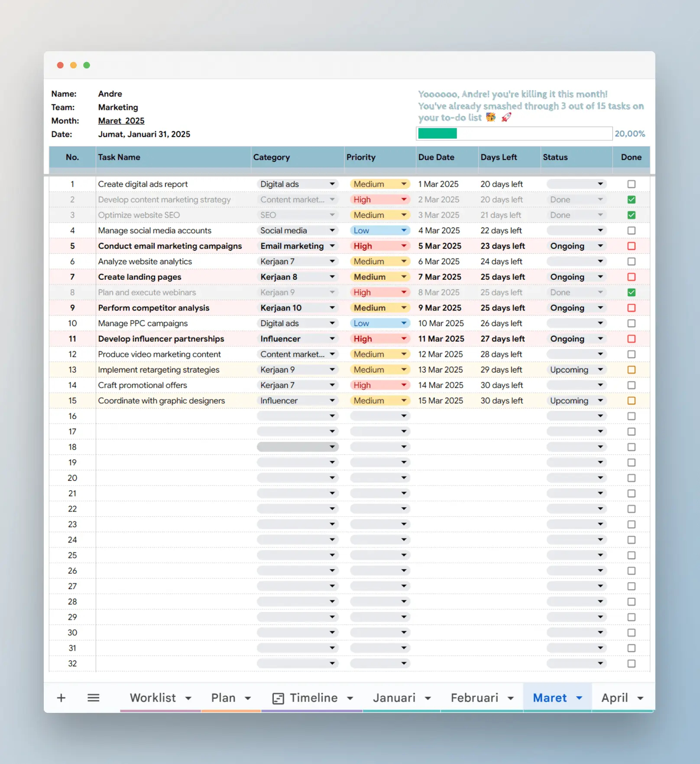700x764 pixels.
Task: Open Priority dropdown for Manage PPC campaigns
Action: 380,324
